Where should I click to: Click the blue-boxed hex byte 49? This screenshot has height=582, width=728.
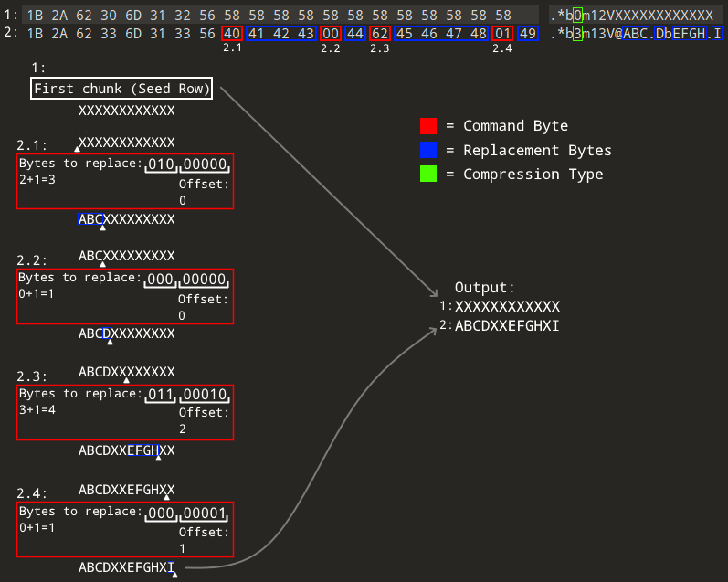click(527, 34)
